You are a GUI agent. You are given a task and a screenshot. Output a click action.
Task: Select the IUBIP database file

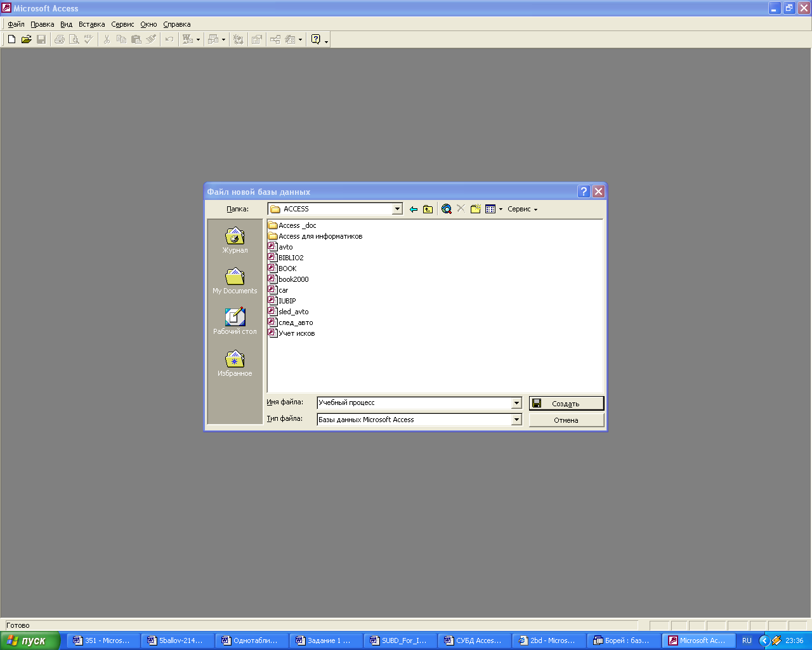[282, 301]
